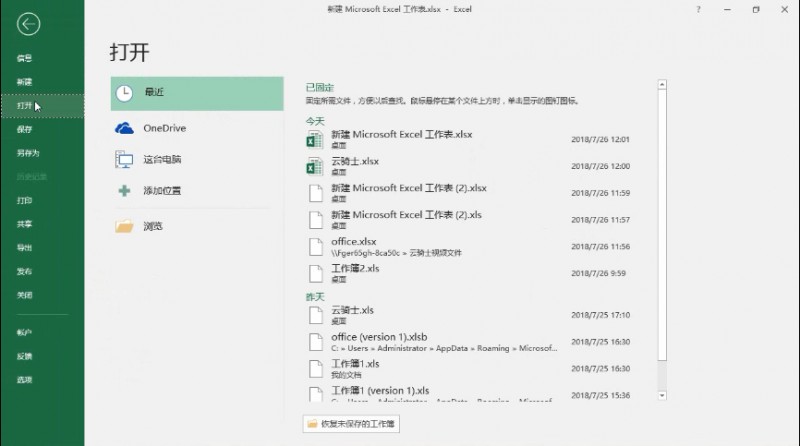The width and height of the screenshot is (800, 446).
Task: Click the 2018/7/26 11:56 timestamp
Action: (x=601, y=246)
